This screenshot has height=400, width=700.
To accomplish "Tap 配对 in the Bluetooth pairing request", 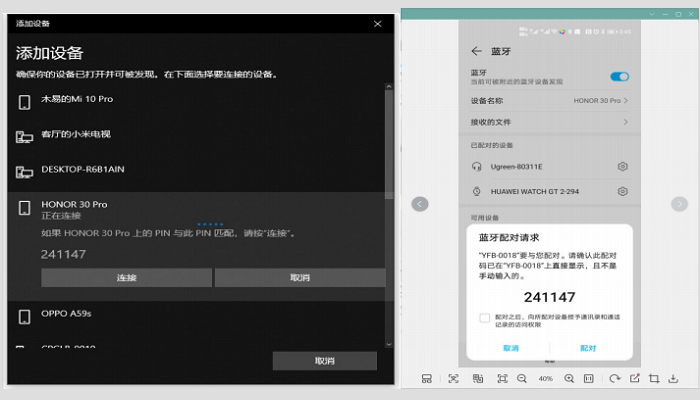I will click(x=588, y=348).
